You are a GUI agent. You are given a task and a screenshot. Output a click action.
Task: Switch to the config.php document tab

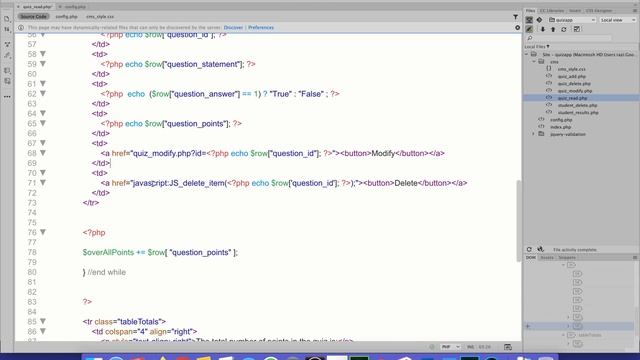coord(76,7)
